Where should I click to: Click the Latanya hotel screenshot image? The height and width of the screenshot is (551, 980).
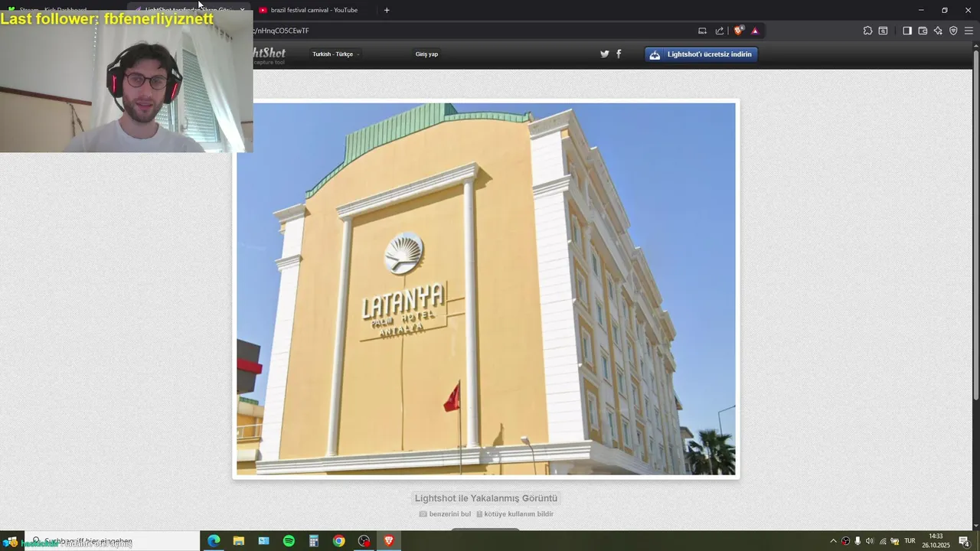486,289
